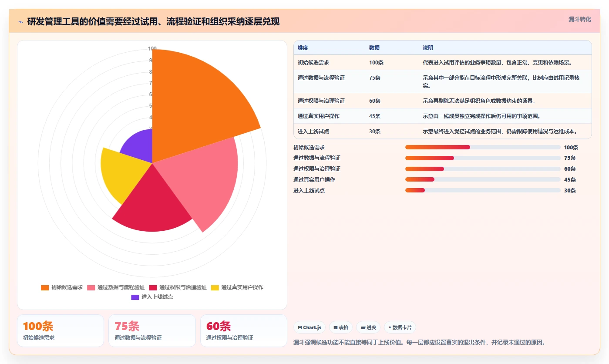609x364 pixels.
Task: Click the 75条 value in the table
Action: click(375, 78)
